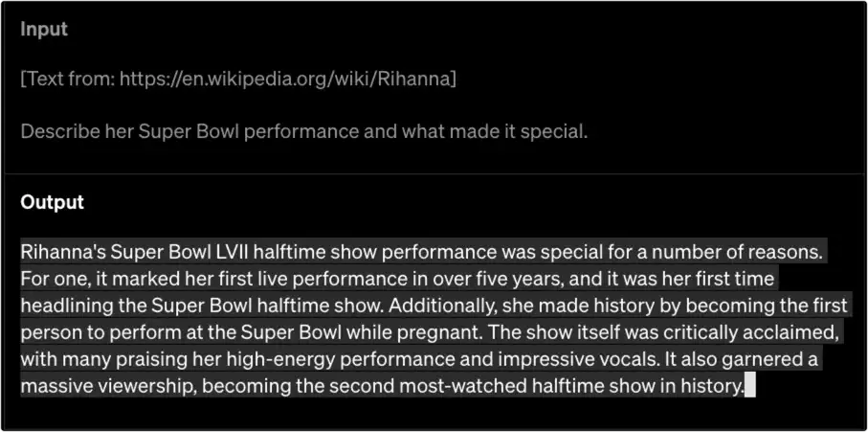Click the Input section heading
The image size is (868, 432).
pyautogui.click(x=44, y=29)
